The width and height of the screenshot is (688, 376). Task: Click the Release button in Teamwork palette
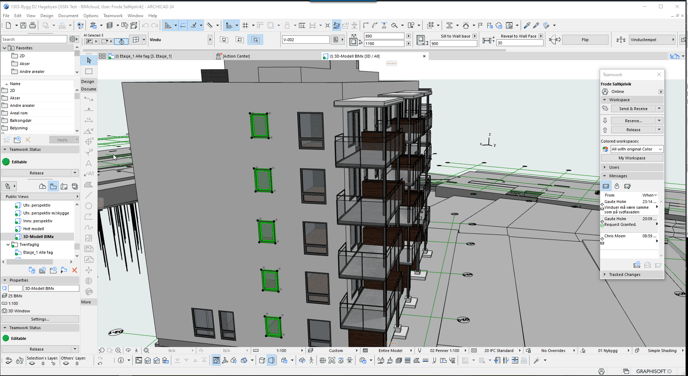click(x=633, y=130)
